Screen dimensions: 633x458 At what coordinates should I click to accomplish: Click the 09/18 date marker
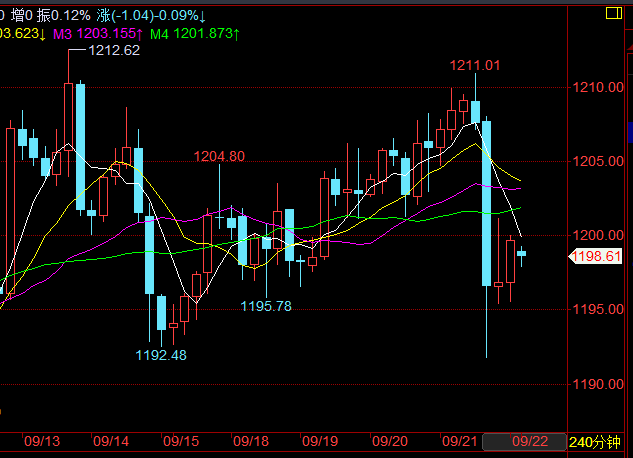point(251,441)
